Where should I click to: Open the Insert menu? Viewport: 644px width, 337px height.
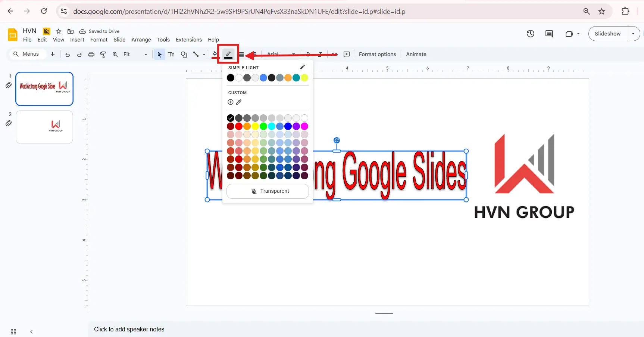point(77,40)
